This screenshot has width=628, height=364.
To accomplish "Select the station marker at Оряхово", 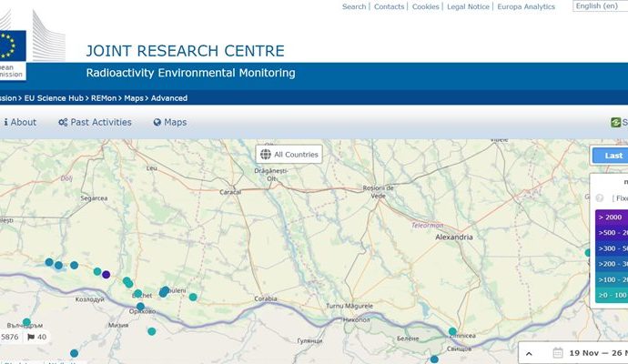I will [140, 307].
